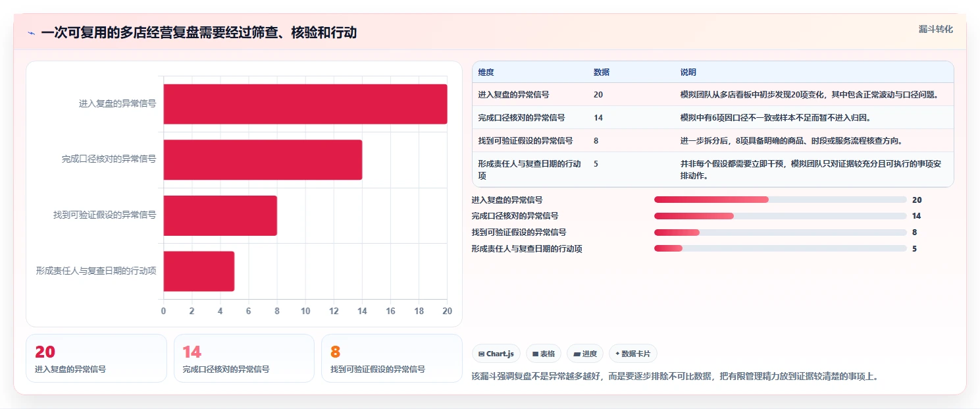Screen dimensions: 980x409
Task: Click the table data value 20
Action: pos(598,95)
